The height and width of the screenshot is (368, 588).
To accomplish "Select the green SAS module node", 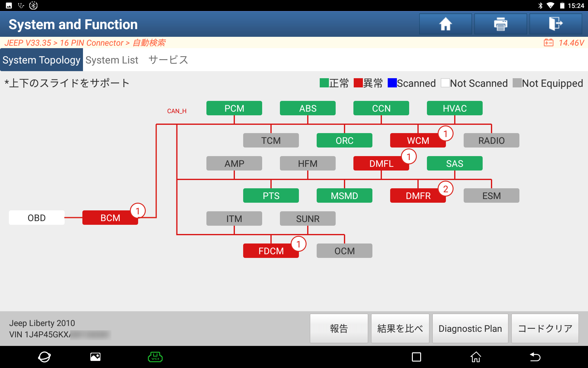I will (x=455, y=163).
